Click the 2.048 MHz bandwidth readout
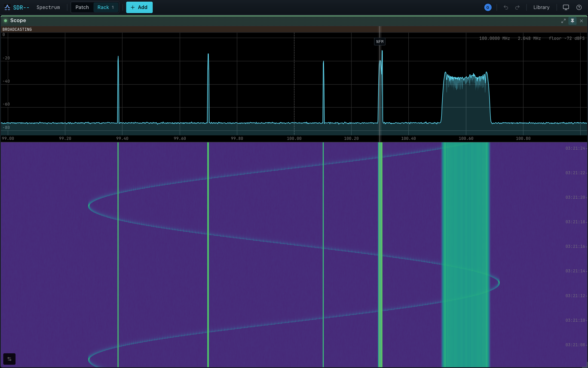 coord(529,38)
